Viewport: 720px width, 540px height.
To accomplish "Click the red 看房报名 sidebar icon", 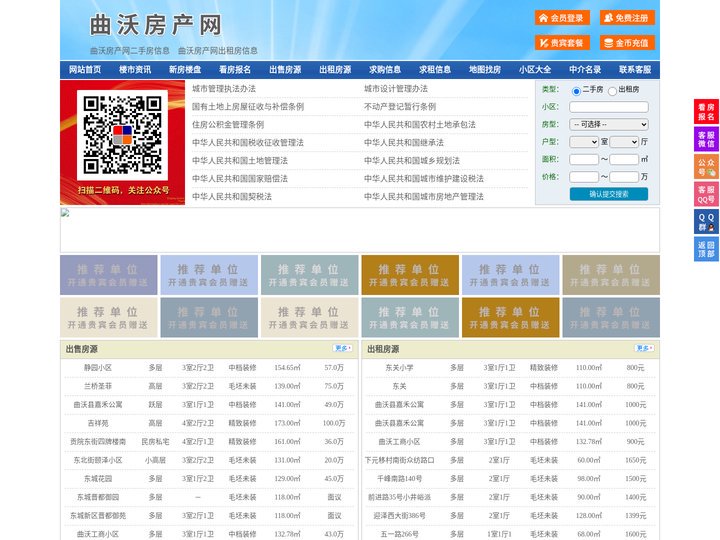I will point(706,112).
